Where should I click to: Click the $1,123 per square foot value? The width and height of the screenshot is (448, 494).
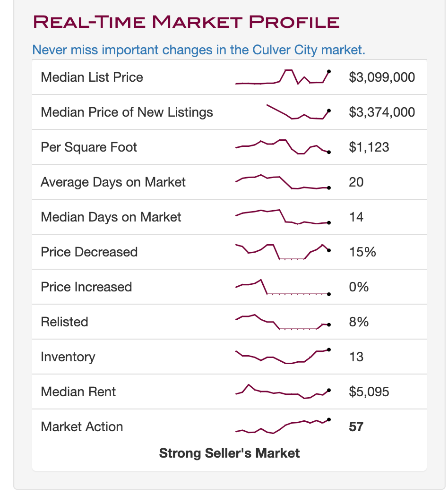pyautogui.click(x=369, y=147)
